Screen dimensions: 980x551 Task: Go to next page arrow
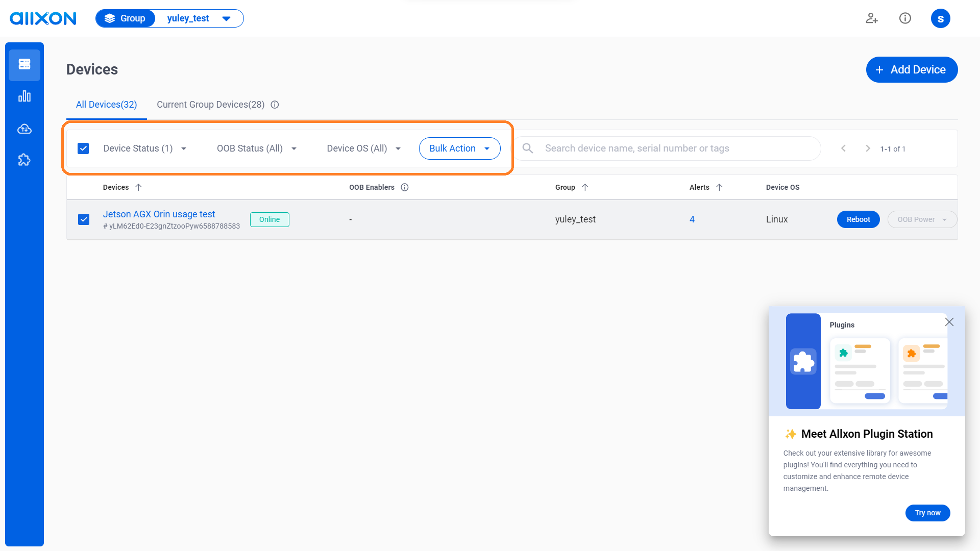[x=868, y=148]
